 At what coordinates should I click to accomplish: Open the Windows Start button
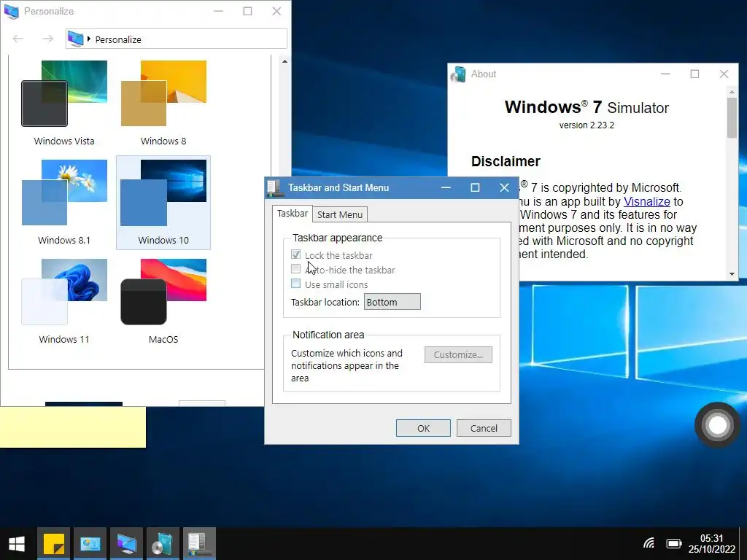(17, 544)
